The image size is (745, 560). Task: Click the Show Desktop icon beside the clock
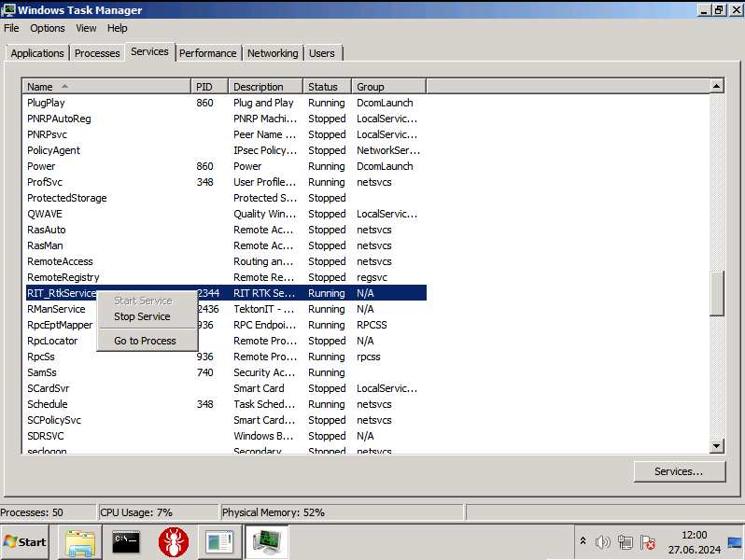coord(735,542)
